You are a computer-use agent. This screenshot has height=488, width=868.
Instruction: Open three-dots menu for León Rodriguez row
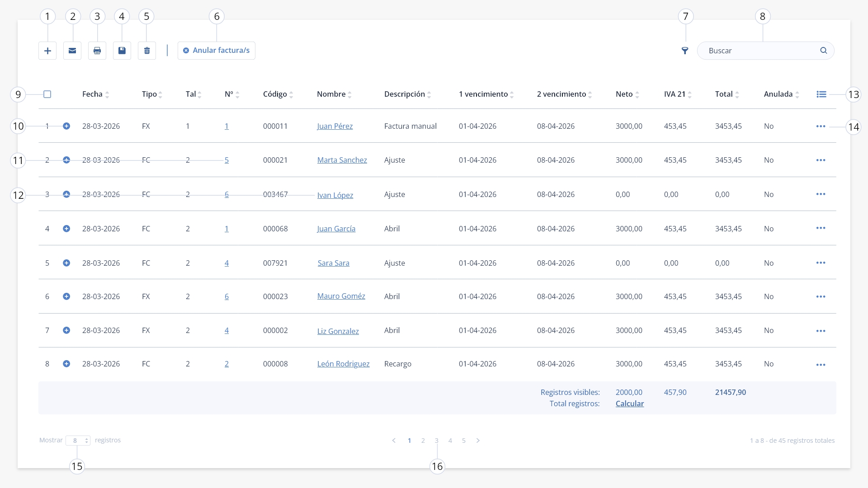(x=821, y=365)
